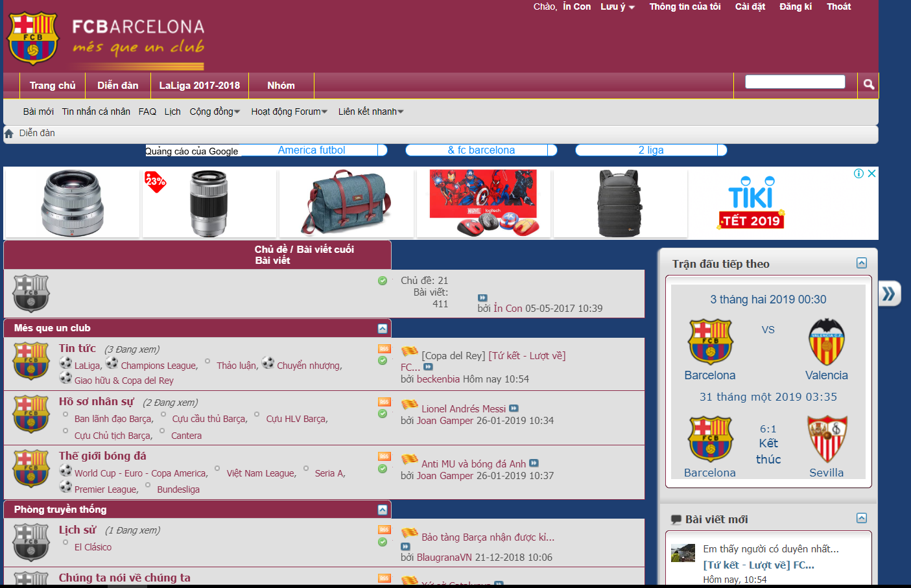Open the Champions League subforum
Viewport: 911px width, 588px height.
tap(159, 366)
